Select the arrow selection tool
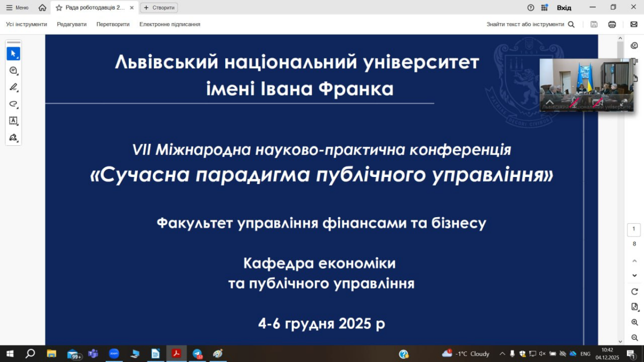The height and width of the screenshot is (362, 644). pos(13,54)
